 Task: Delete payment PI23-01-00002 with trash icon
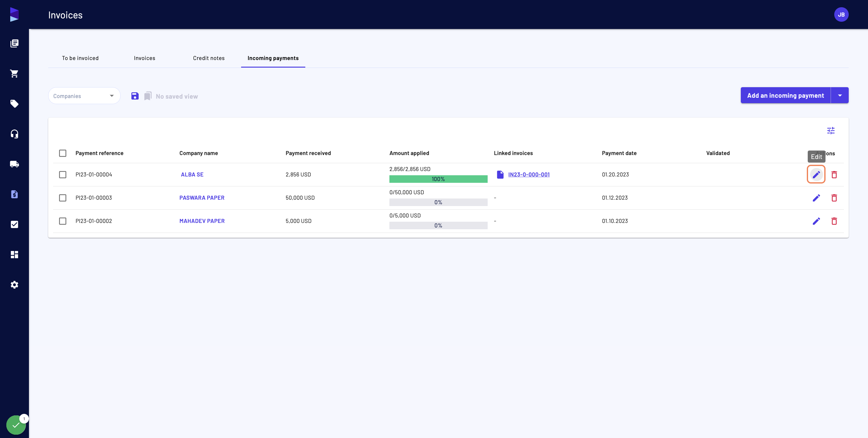pyautogui.click(x=834, y=221)
